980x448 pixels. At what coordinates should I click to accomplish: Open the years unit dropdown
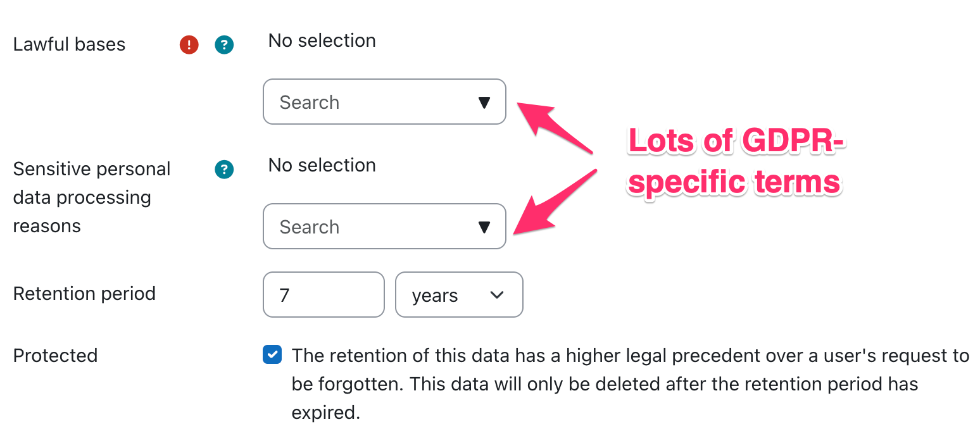pos(459,295)
